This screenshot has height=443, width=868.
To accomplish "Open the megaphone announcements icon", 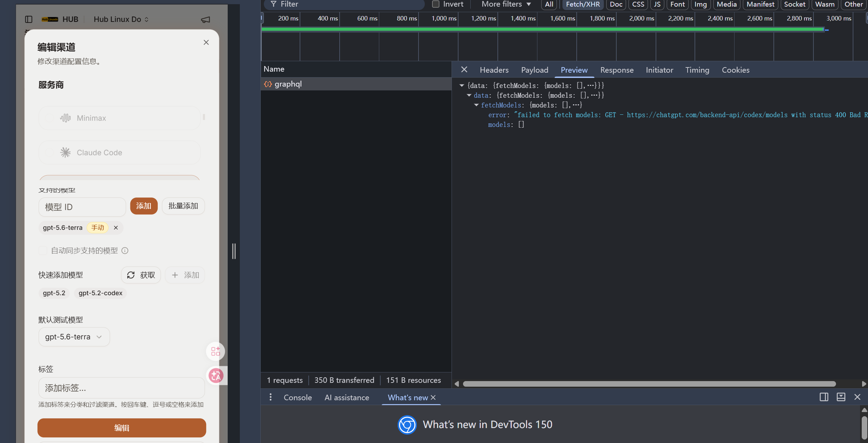I will 205,20.
